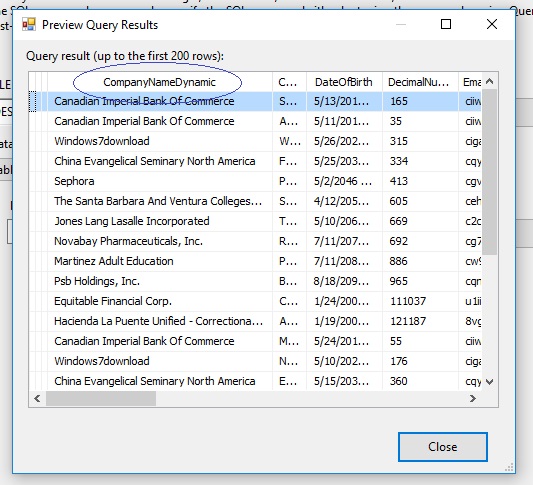
Task: Click the date cell 5/26/202...
Action: coord(344,141)
